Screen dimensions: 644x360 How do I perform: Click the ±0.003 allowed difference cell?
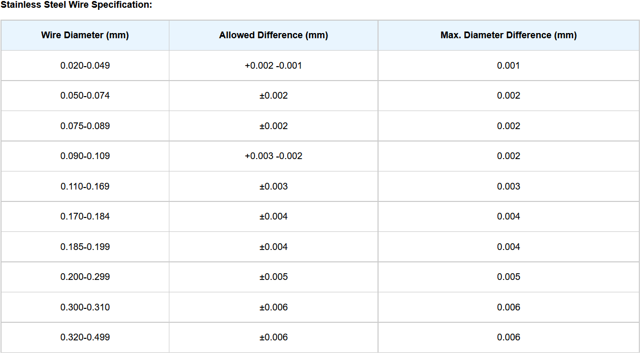[x=273, y=186]
